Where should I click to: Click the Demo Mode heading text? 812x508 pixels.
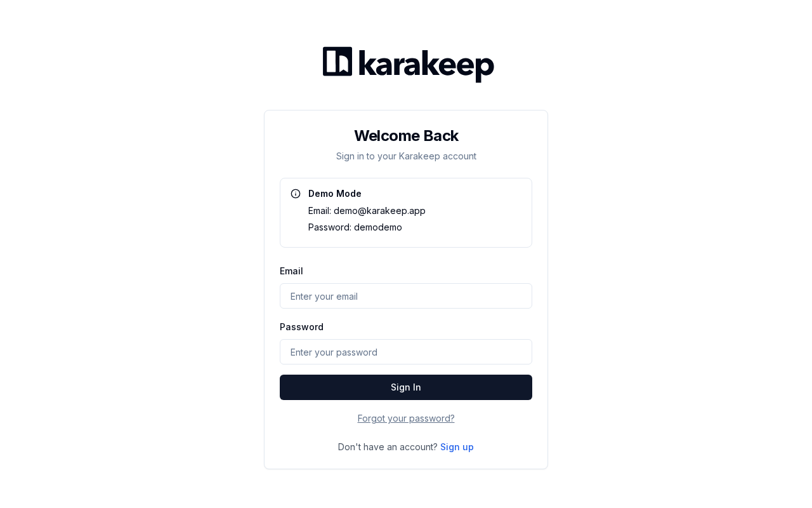click(335, 194)
